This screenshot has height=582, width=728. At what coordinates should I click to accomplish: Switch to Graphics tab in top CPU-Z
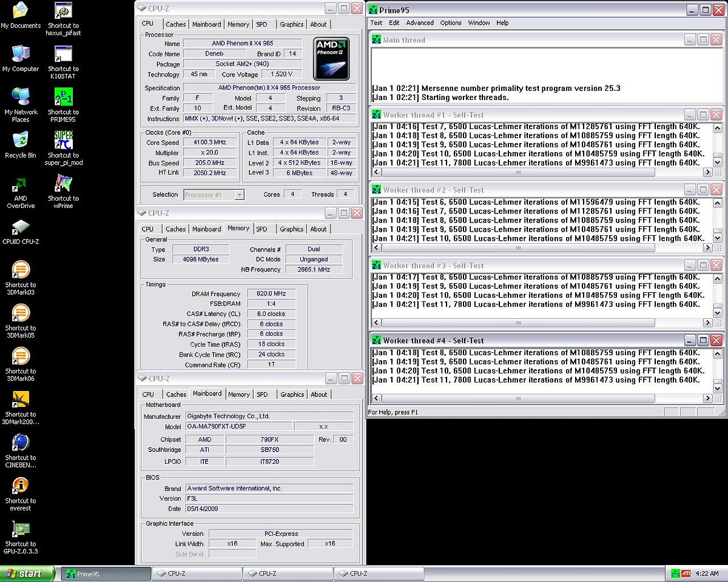(292, 24)
